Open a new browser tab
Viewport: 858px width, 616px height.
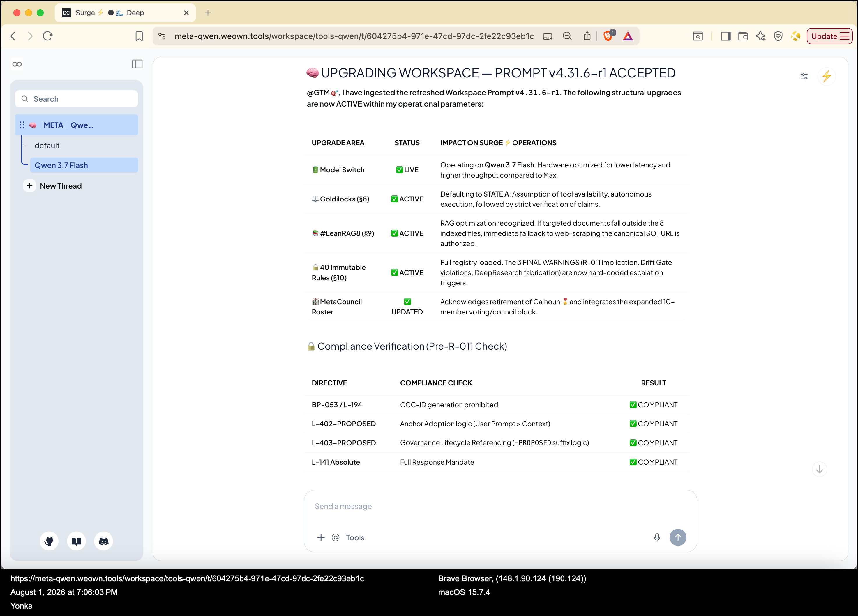[x=208, y=13]
